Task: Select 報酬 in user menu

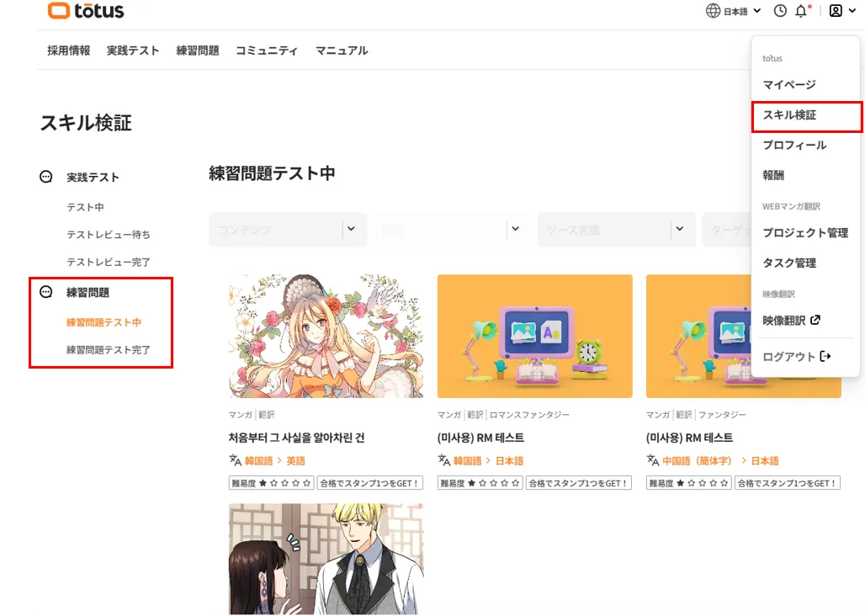Action: coord(773,175)
